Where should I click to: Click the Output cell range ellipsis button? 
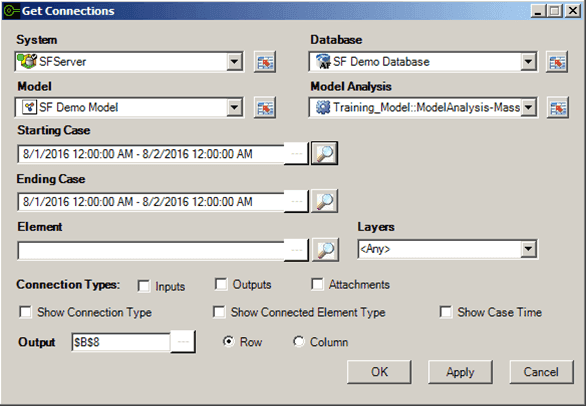(x=183, y=341)
